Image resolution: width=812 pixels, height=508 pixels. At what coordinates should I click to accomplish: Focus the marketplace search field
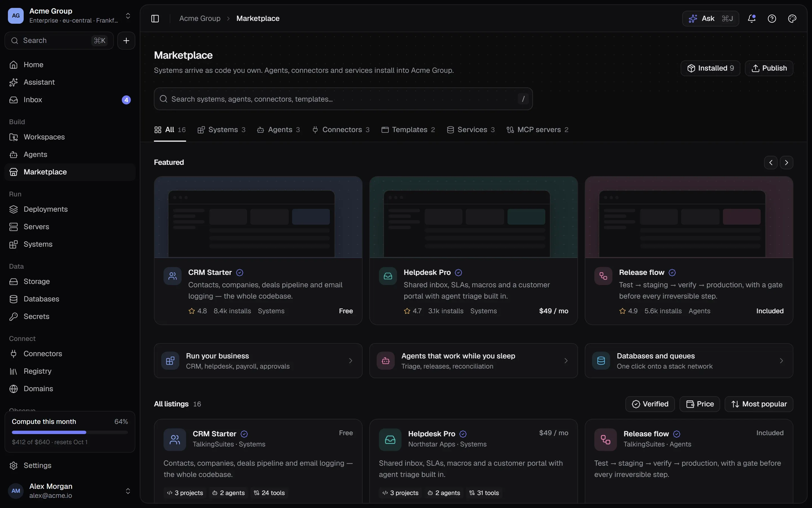pyautogui.click(x=343, y=99)
